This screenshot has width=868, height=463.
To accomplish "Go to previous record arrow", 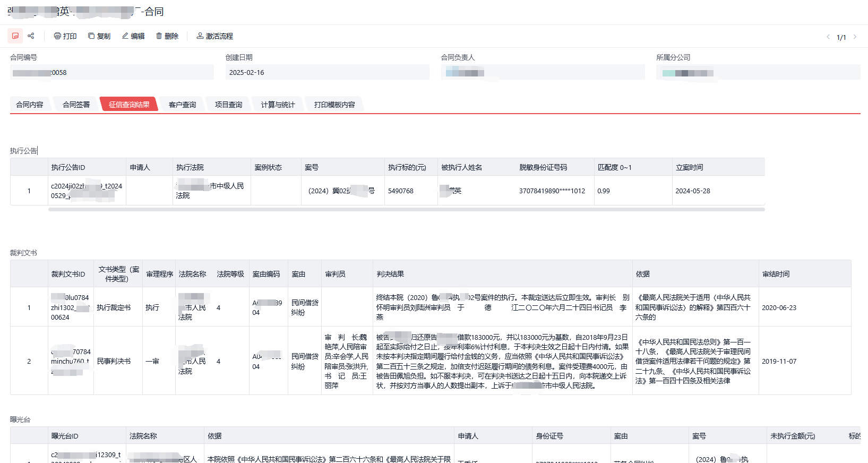I will 828,37.
